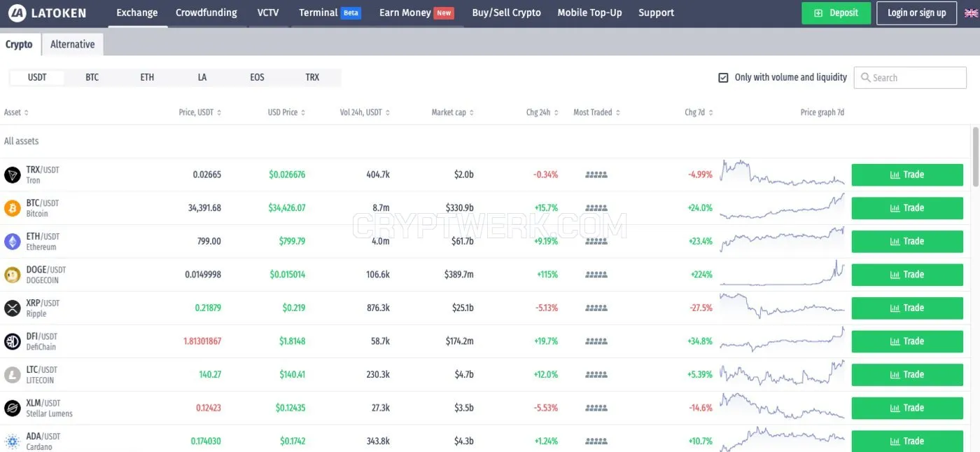Click the Stellar Lumens icon
980x452 pixels.
tap(13, 408)
